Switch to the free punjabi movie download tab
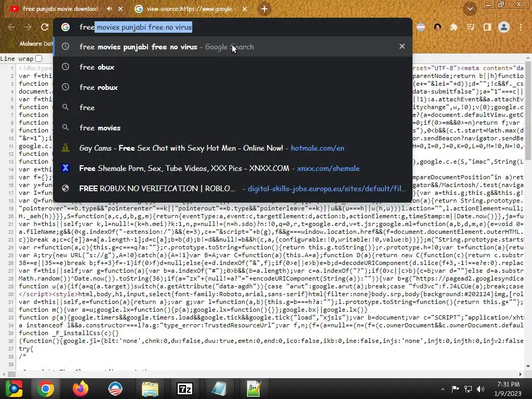Image resolution: width=532 pixels, height=399 pixels. coord(60,9)
